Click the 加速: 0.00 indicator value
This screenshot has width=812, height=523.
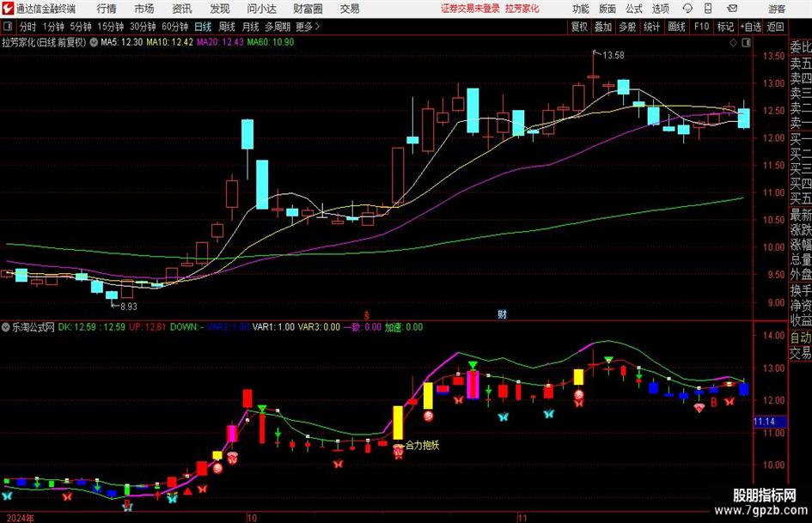click(403, 327)
